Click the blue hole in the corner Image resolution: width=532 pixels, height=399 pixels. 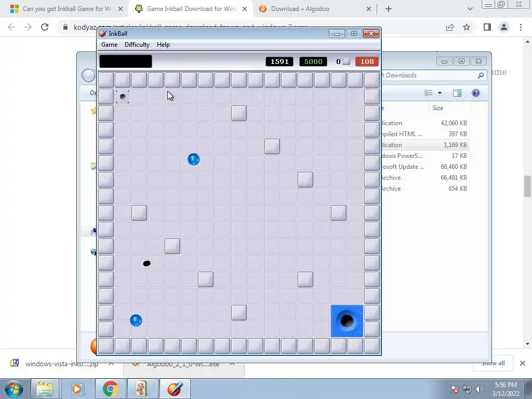click(x=347, y=321)
